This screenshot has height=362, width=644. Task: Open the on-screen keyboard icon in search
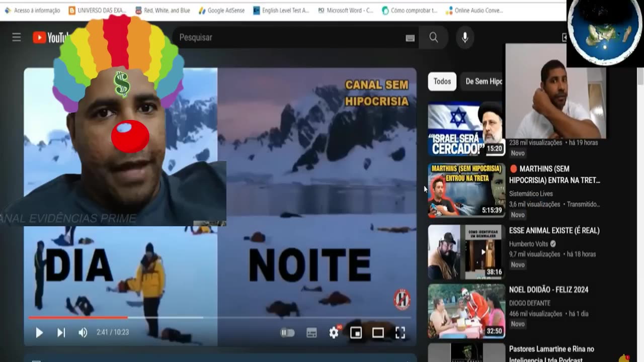tap(410, 38)
